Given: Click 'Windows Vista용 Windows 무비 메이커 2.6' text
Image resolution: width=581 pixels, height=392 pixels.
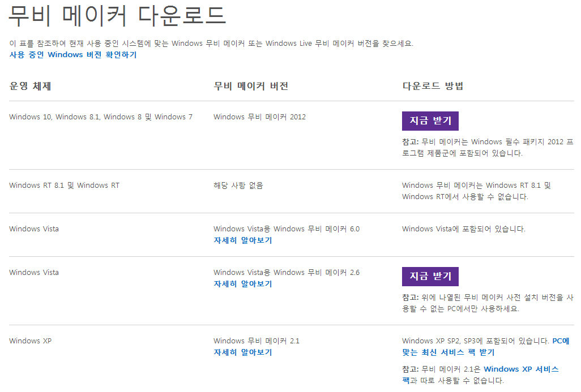Looking at the screenshot, I should point(287,273).
